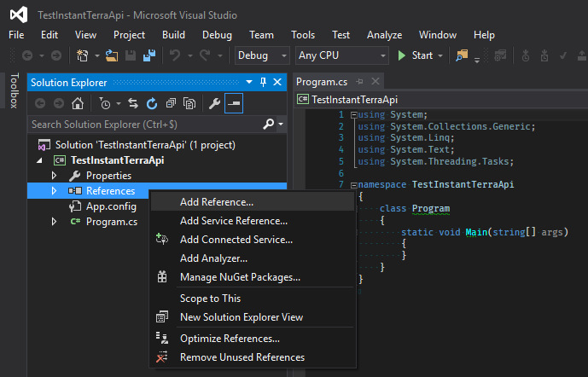This screenshot has width=588, height=377.
Task: Choose Add Analyzer... menu entry
Action: (253, 258)
